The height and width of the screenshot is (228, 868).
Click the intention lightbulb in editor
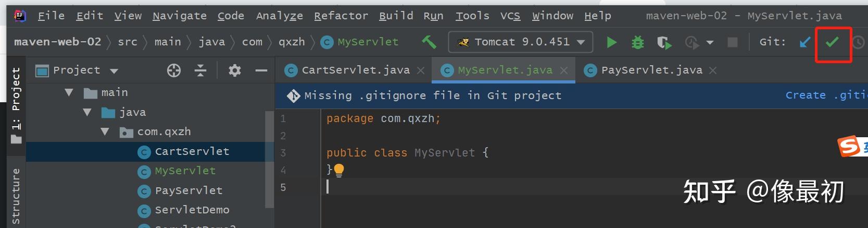pos(339,170)
